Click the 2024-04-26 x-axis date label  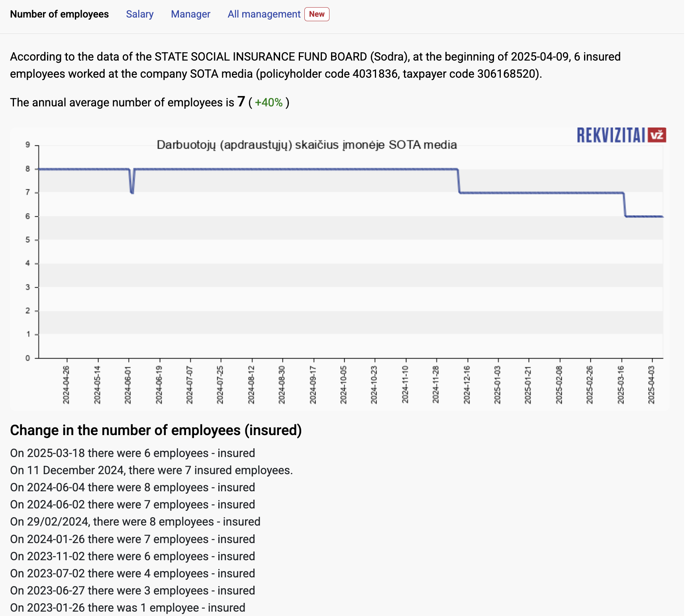click(66, 385)
